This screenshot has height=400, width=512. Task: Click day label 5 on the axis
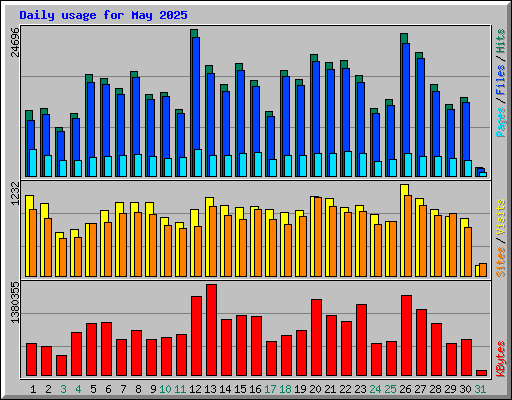pos(93,389)
